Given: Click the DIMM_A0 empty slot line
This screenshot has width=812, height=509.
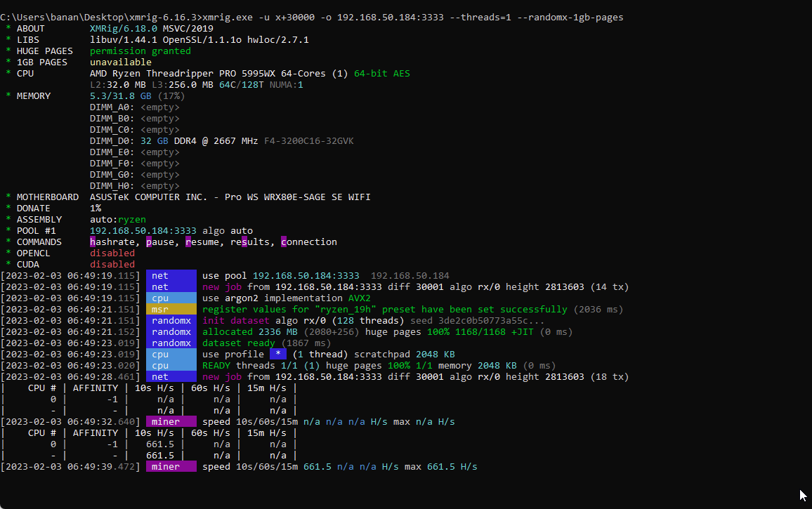Looking at the screenshot, I should click(x=135, y=107).
